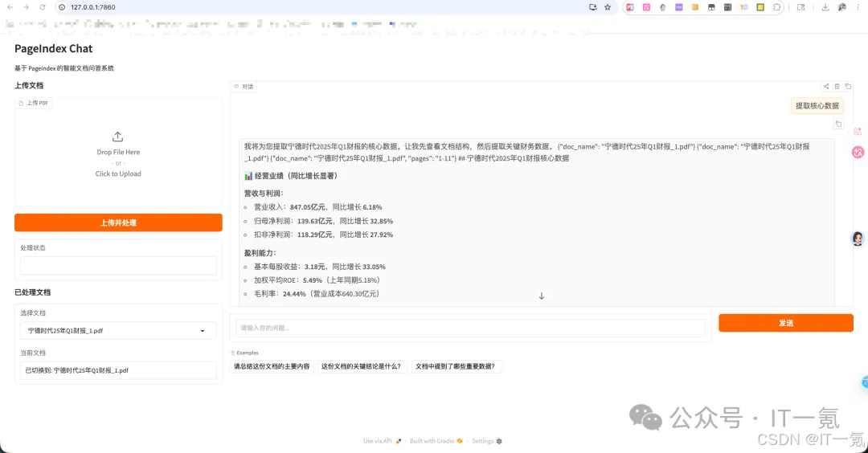The height and width of the screenshot is (453, 868).
Task: Clear the chat with trash icon
Action: (x=837, y=86)
